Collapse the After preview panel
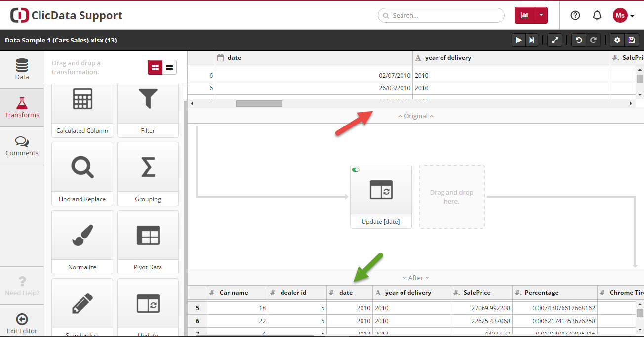Screen dimensions: 644x337 416,278
